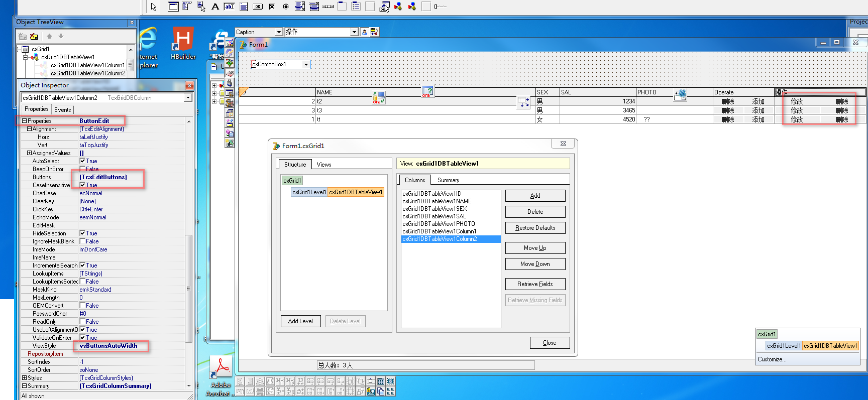Pick the Edit 'ab' component
868x400 pixels.
(229, 7)
